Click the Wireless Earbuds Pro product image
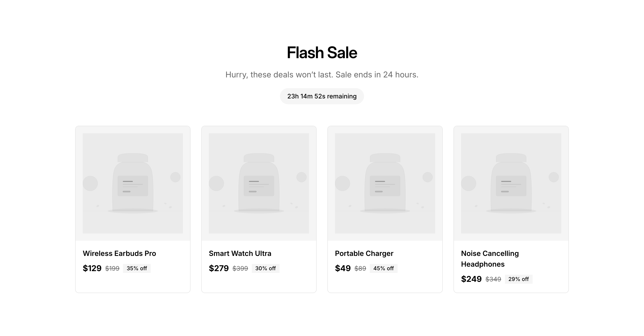This screenshot has width=644, height=336. (133, 183)
